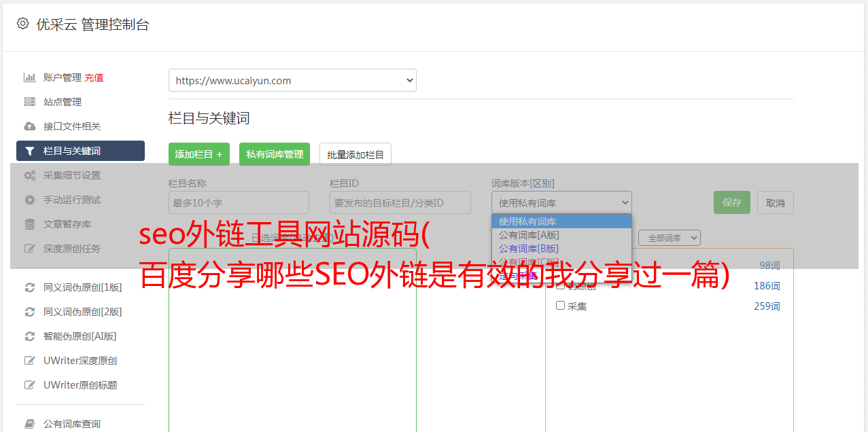Click the edit icon for UWriter原创标题
The width and height of the screenshot is (868, 432).
30,385
